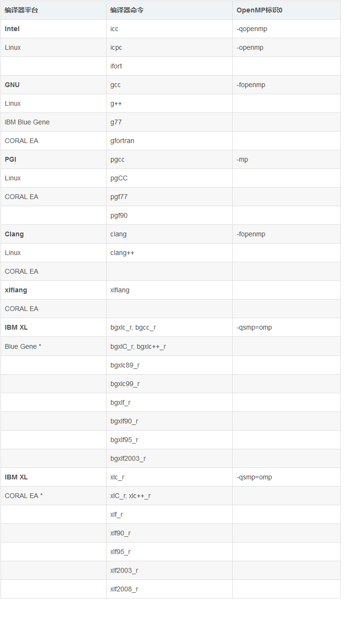
Task: Click the PGI platform cell
Action: (x=11, y=159)
